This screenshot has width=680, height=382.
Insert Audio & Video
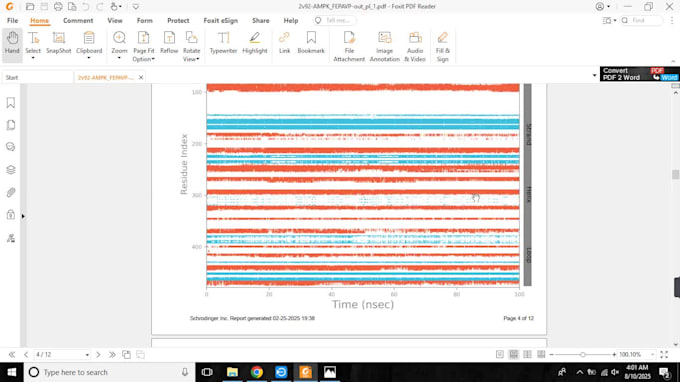click(x=415, y=47)
